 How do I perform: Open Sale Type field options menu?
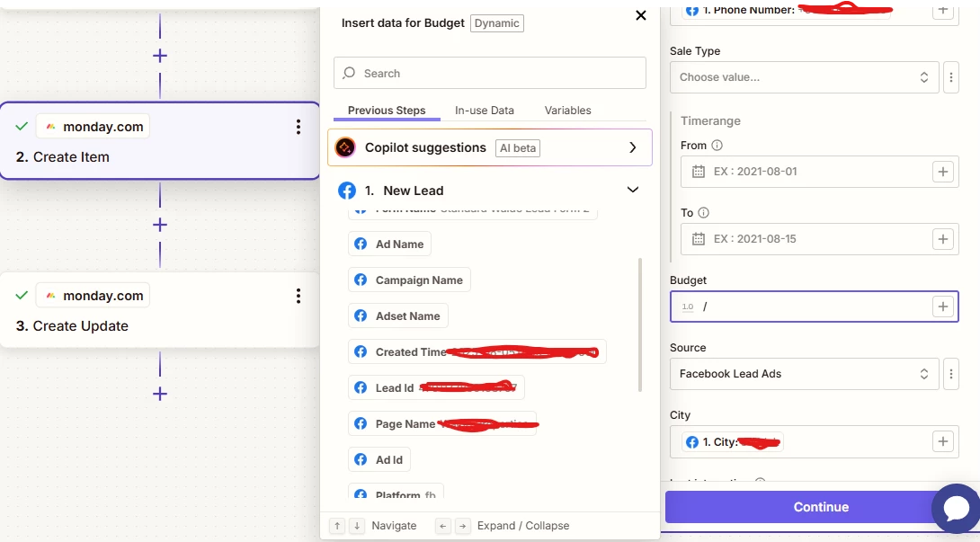(951, 77)
